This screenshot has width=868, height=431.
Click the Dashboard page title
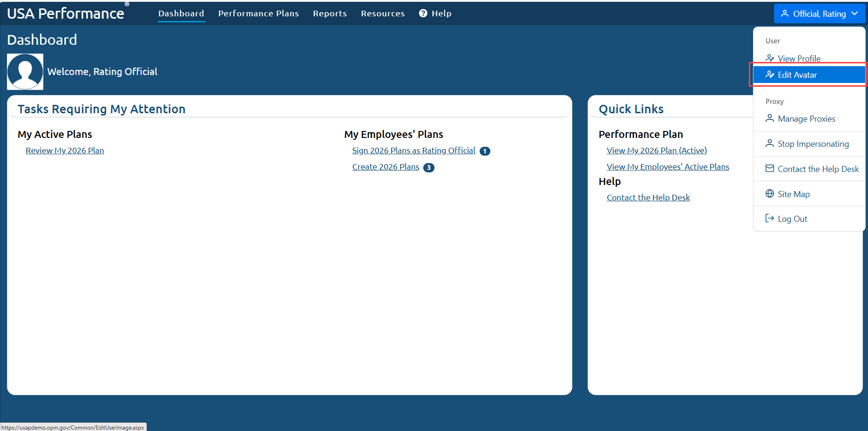pos(42,40)
